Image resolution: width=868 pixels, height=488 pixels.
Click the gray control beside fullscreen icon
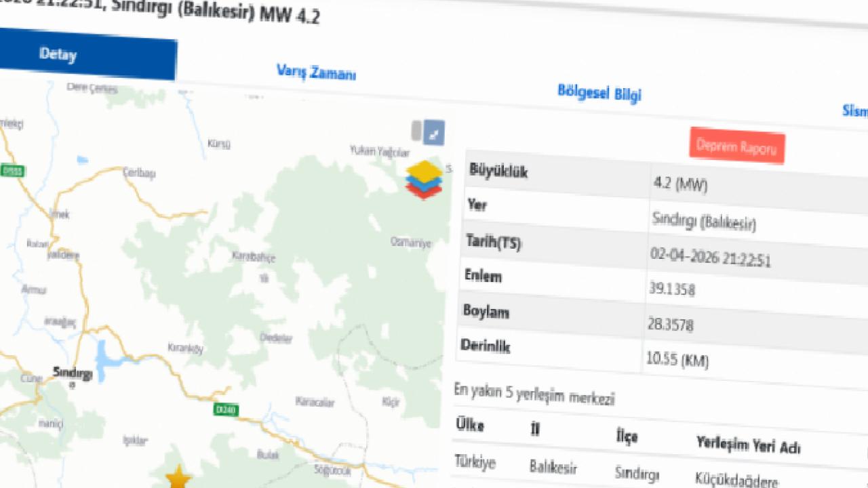pos(416,131)
